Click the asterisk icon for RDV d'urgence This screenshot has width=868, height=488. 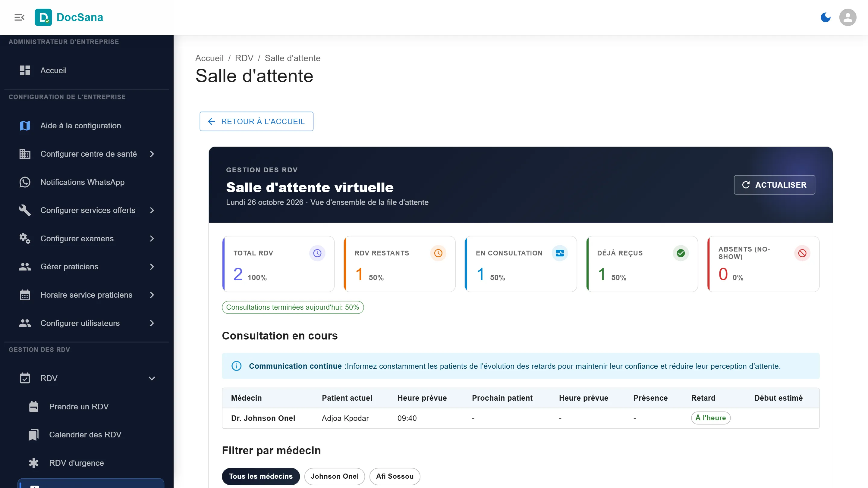[34, 463]
